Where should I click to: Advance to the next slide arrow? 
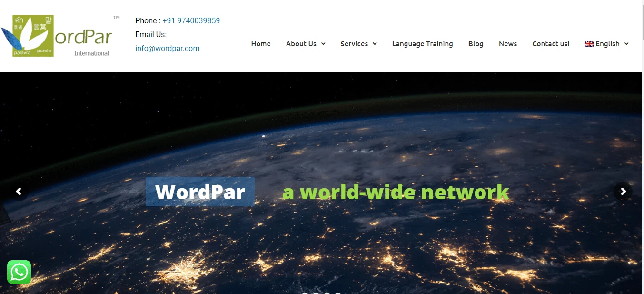[623, 192]
